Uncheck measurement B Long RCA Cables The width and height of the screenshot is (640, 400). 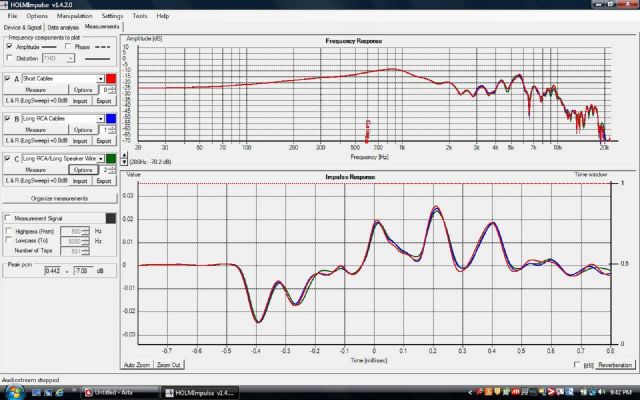(x=7, y=118)
